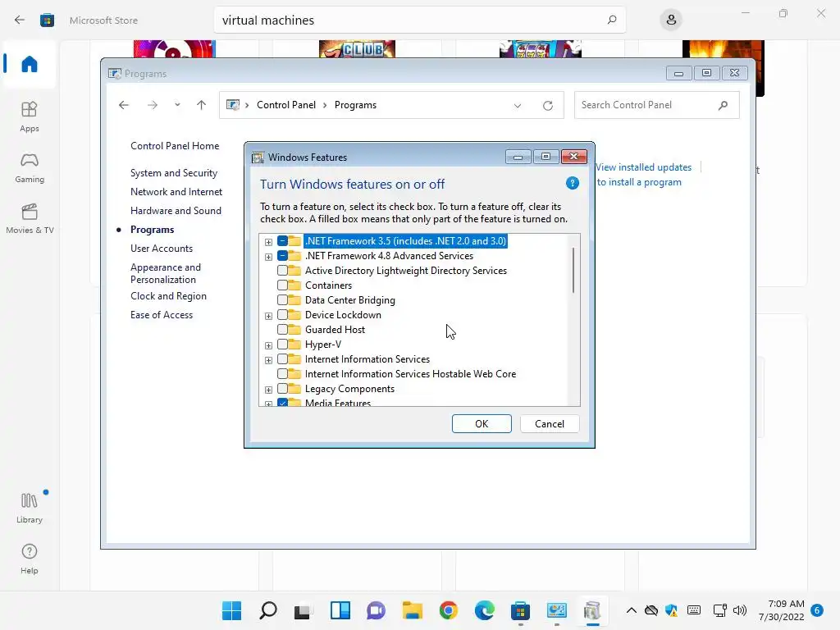Open Windows Features help question mark
The image size is (840, 630).
(x=572, y=183)
